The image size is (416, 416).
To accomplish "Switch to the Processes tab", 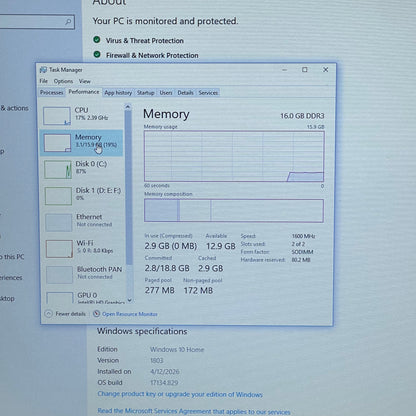I will [52, 93].
